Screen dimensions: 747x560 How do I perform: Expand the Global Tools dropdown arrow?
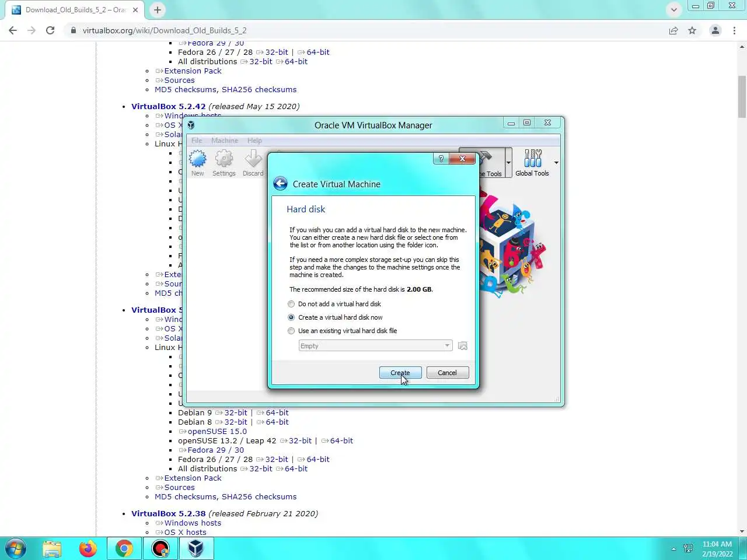(x=556, y=163)
